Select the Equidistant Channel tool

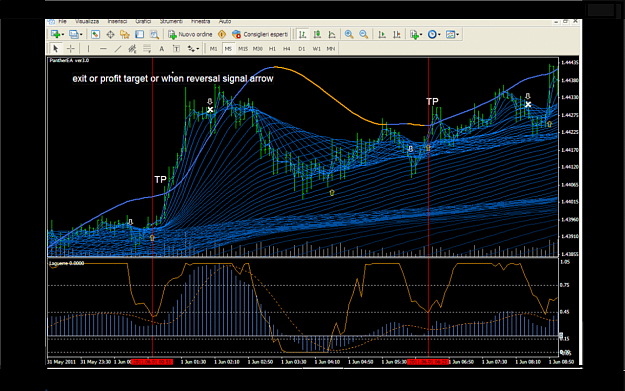(x=132, y=49)
